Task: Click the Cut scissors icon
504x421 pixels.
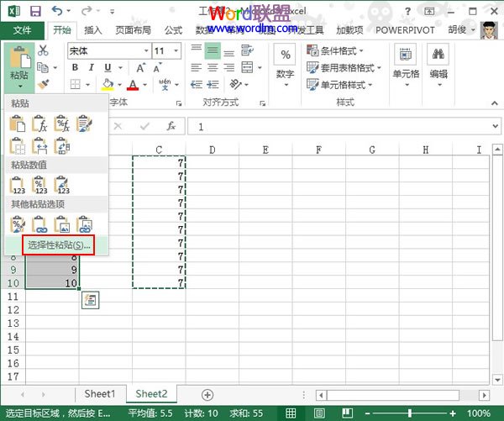Action: (43, 50)
